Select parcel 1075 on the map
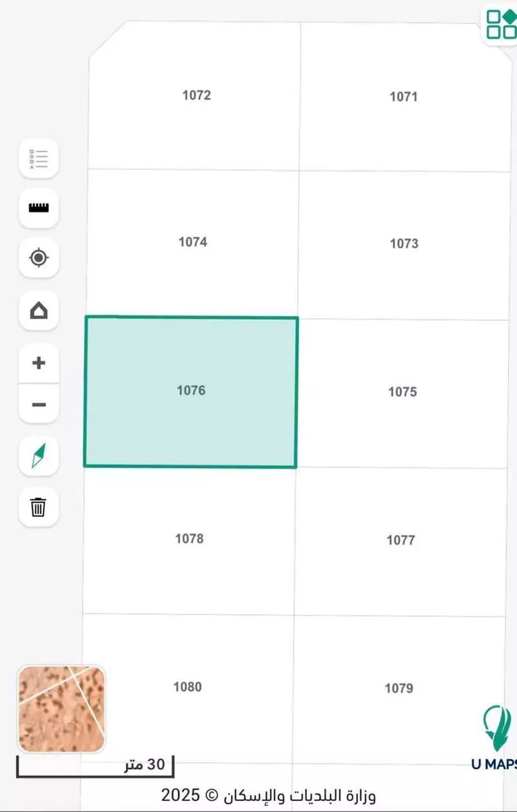The image size is (517, 812). point(402,392)
